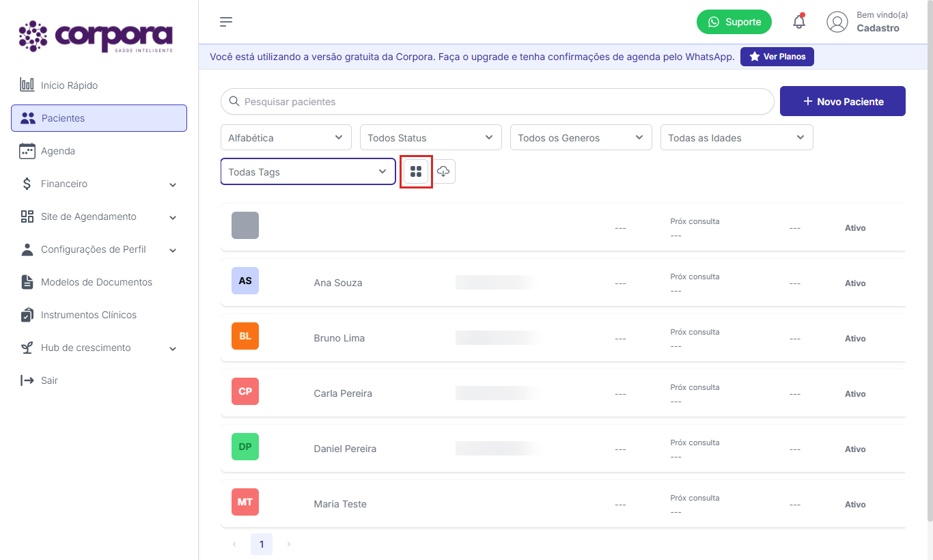The image size is (933, 560).
Task: Open patient Maria Teste
Action: 340,504
